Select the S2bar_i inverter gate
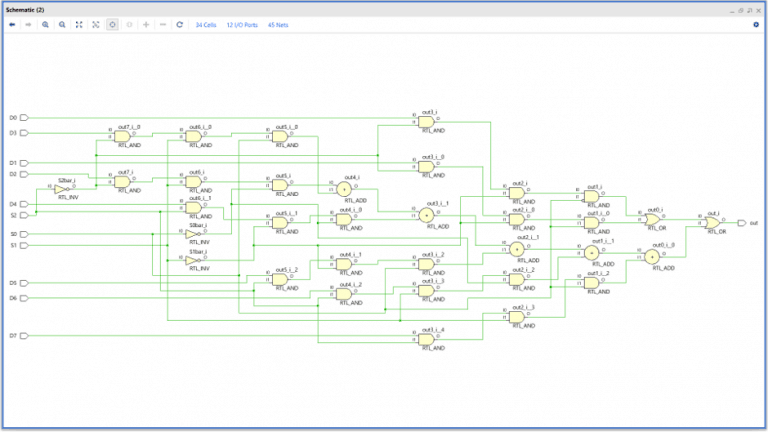This screenshot has height=432, width=768. point(61,189)
